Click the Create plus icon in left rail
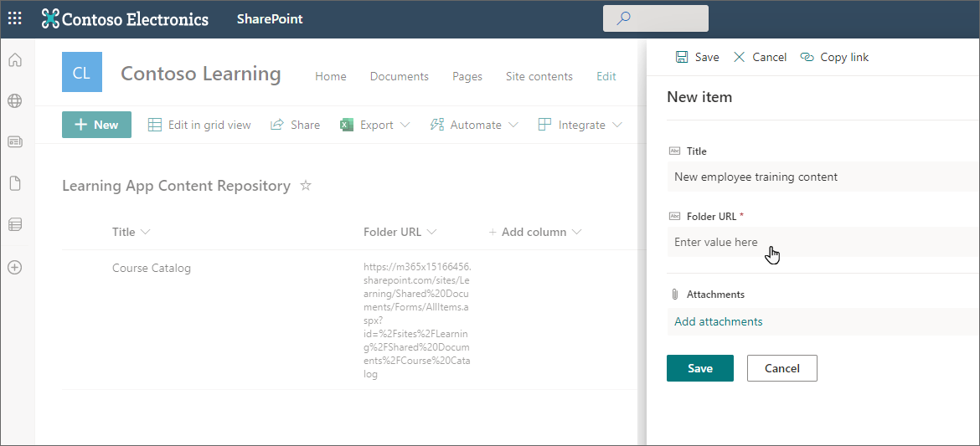 coord(15,268)
